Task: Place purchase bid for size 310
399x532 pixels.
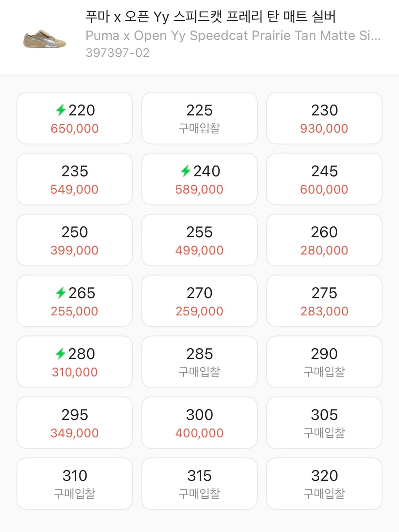Action: click(x=74, y=484)
